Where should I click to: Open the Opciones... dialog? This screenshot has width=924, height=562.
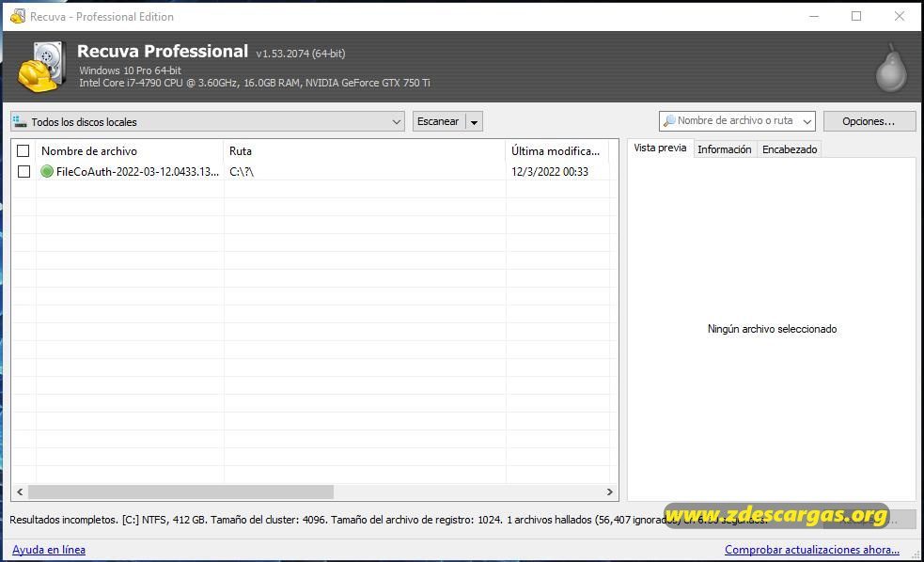869,121
